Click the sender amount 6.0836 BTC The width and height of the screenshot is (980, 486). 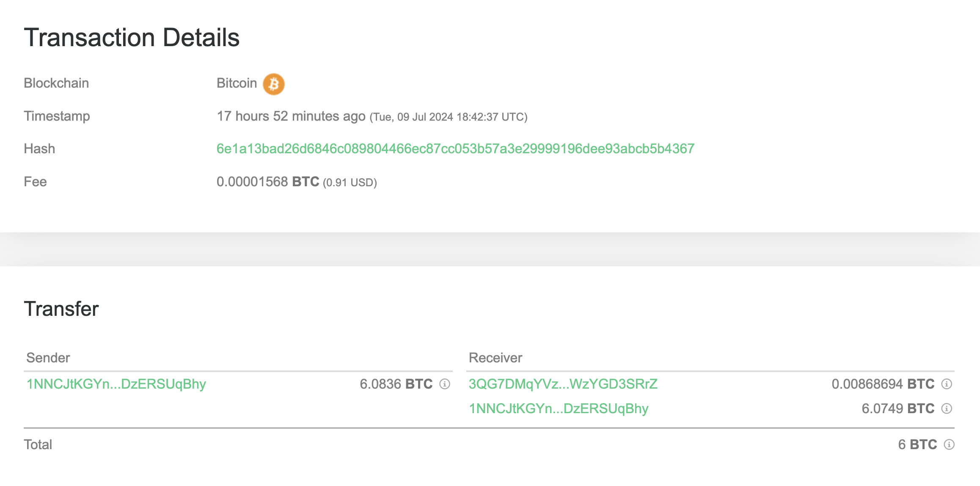(x=396, y=384)
